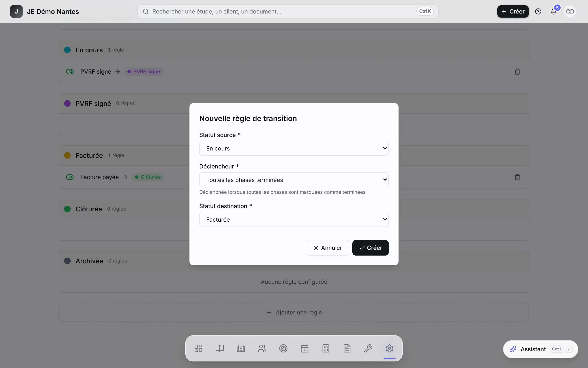Viewport: 588px width, 368px height.
Task: Click the magnifier icon in the search bar
Action: point(146,11)
